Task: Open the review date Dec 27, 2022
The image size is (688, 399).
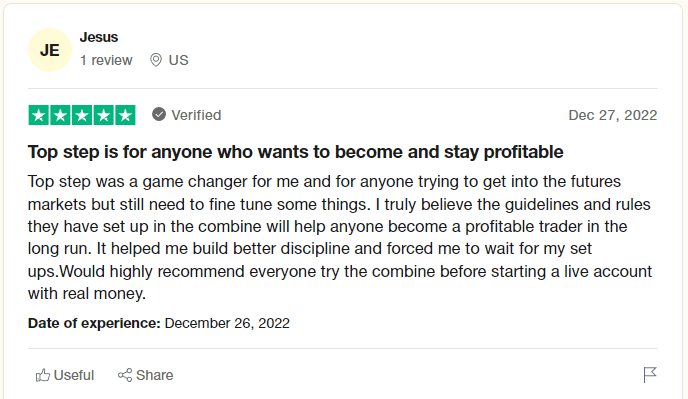Action: 613,115
